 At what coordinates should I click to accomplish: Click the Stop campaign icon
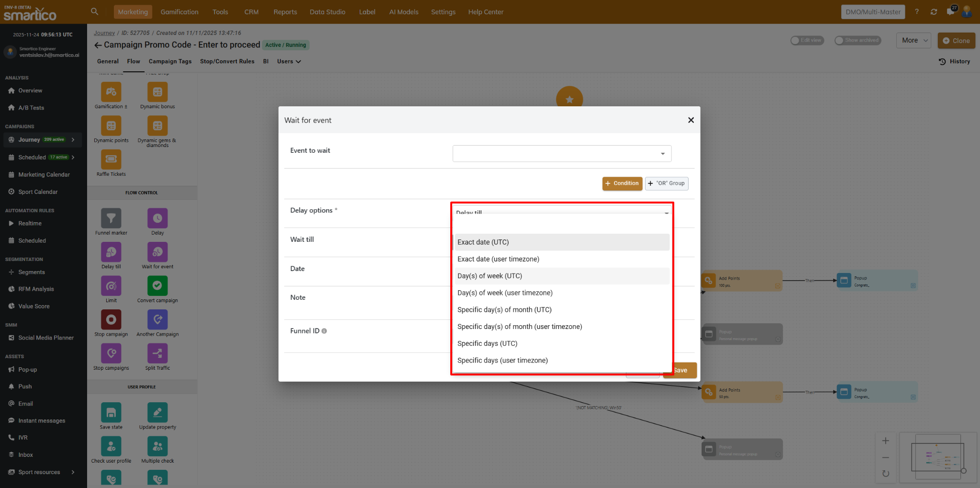pyautogui.click(x=111, y=319)
